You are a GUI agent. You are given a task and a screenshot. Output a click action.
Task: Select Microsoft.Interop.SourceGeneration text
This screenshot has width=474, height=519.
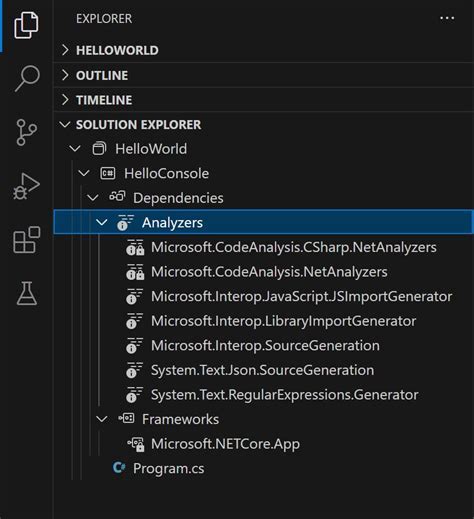[x=265, y=346]
